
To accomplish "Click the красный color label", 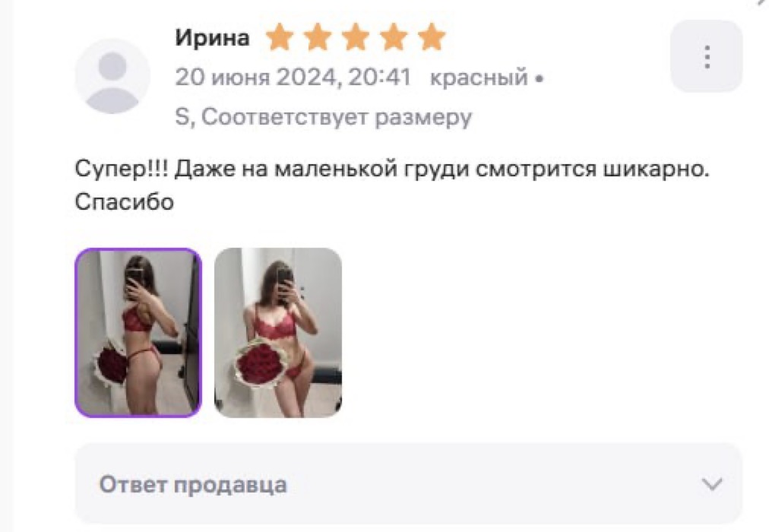I will pos(479,78).
